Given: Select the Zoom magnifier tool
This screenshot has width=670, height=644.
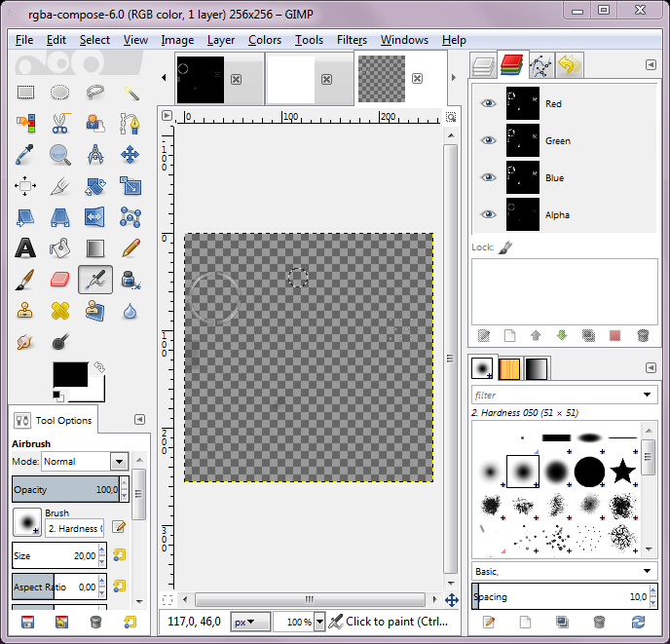Looking at the screenshot, I should [x=60, y=155].
